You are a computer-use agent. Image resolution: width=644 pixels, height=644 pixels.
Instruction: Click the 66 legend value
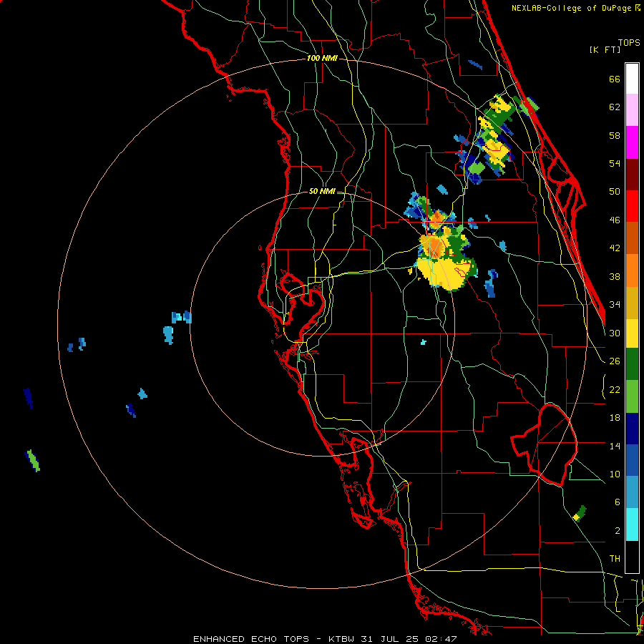pos(615,79)
